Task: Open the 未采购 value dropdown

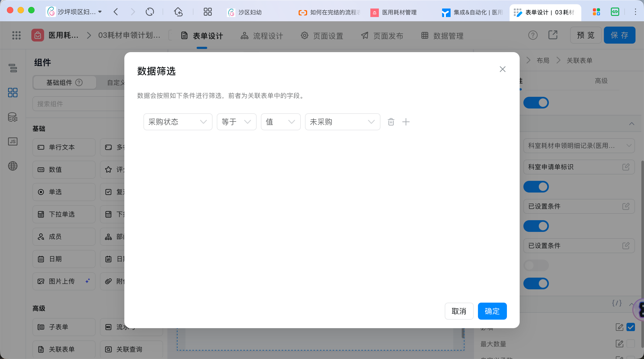Action: pyautogui.click(x=342, y=122)
